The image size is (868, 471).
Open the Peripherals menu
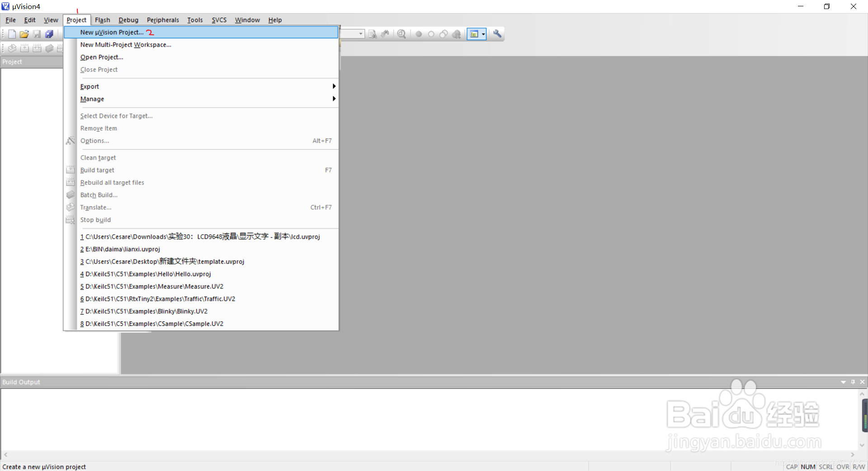coord(163,20)
